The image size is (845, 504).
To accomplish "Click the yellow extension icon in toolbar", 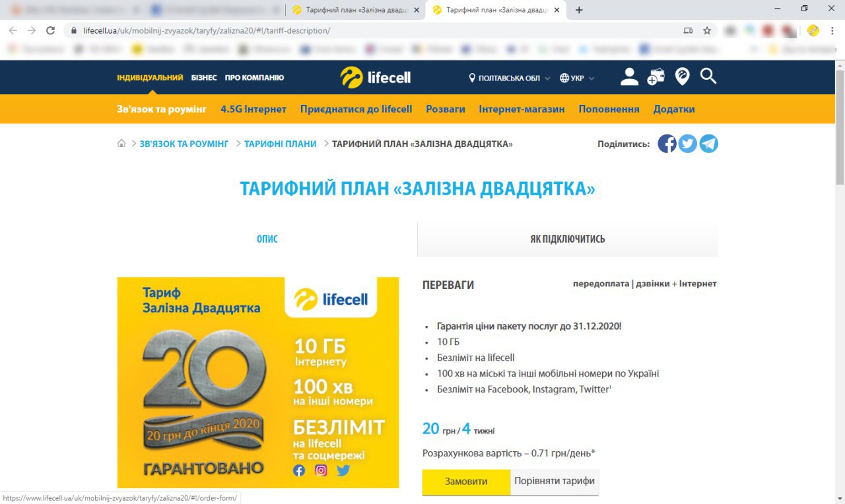I will (813, 30).
